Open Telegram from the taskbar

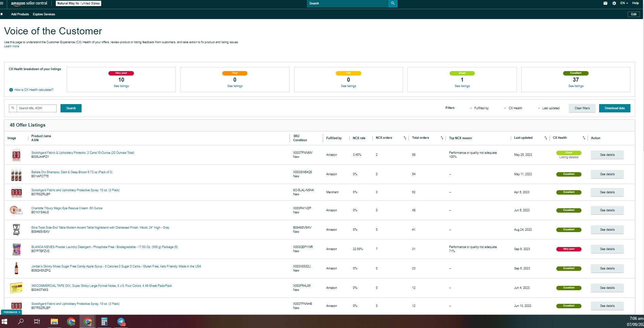[121, 321]
